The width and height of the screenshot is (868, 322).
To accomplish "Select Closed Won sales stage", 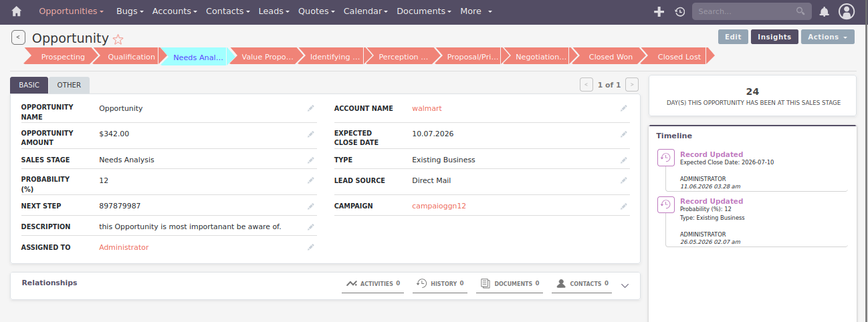I will pos(609,57).
